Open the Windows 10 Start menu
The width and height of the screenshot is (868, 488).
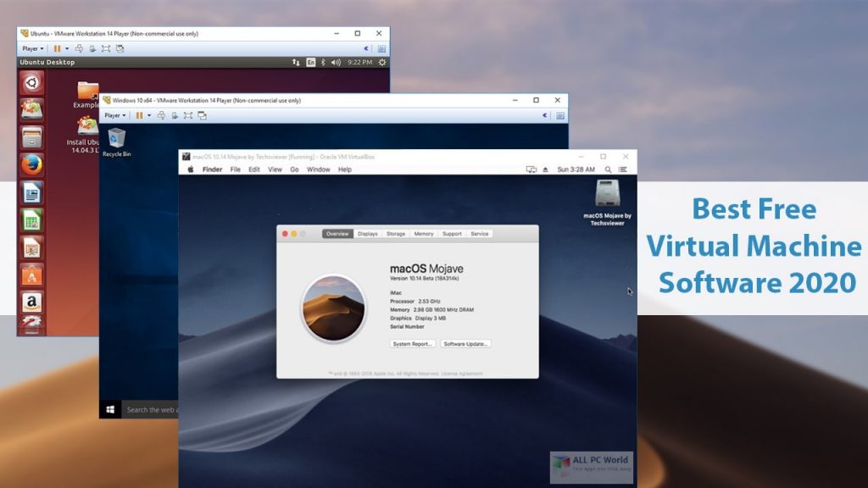[110, 410]
